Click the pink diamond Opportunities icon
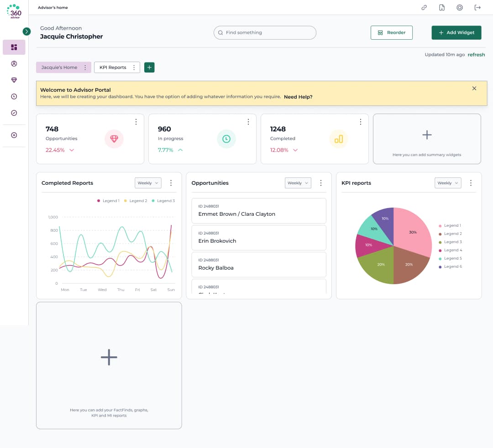 click(114, 139)
